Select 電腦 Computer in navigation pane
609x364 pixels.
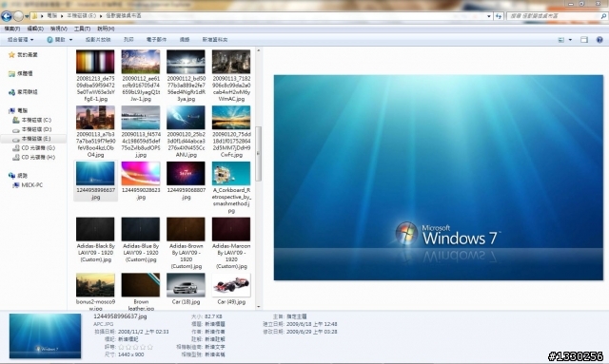click(18, 110)
